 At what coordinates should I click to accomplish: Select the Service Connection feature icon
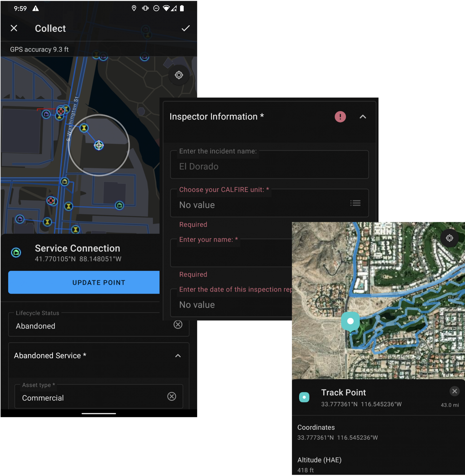[x=16, y=253]
